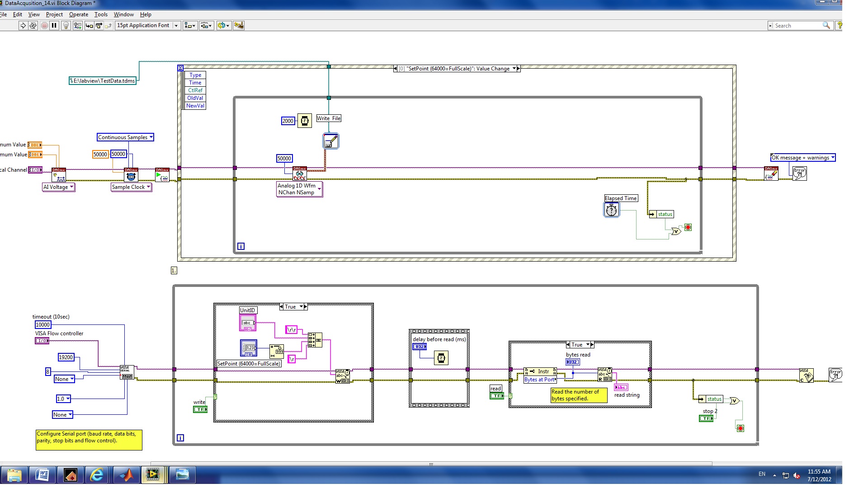Screen dimensions: 868x488
Task: Open the View menu
Action: click(34, 14)
